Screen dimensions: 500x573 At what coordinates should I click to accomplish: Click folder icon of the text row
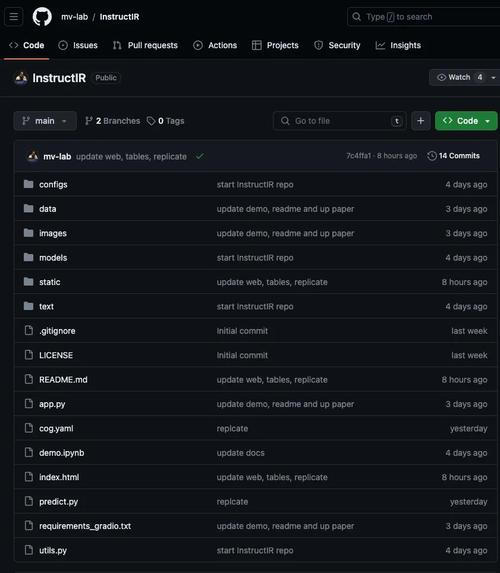click(x=29, y=306)
